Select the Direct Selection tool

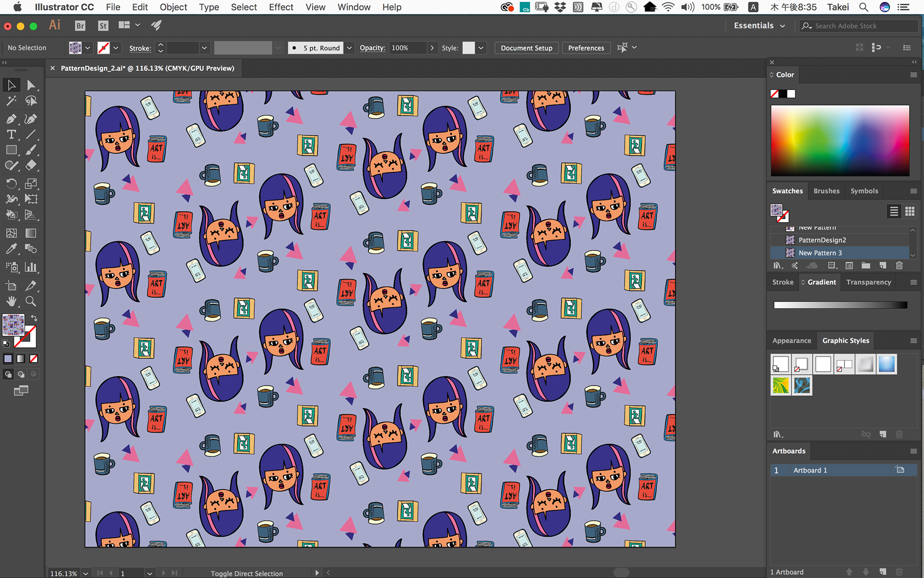click(x=31, y=85)
